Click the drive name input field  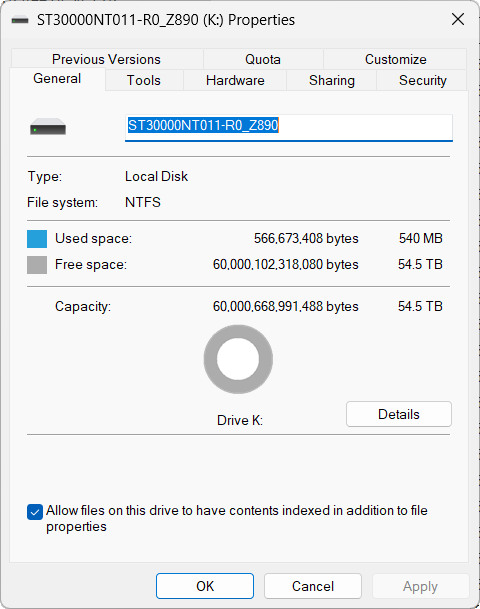point(289,127)
